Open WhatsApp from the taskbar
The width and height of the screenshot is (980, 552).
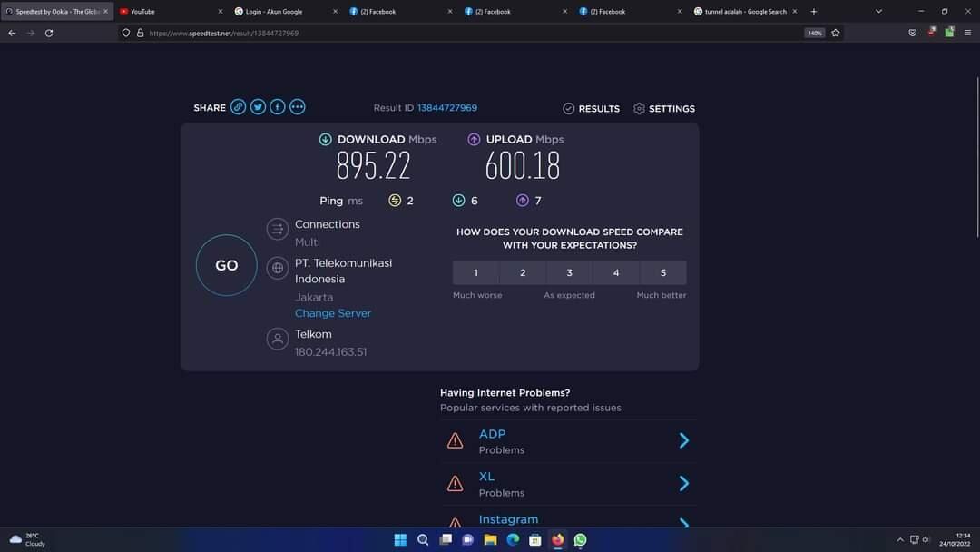point(580,539)
